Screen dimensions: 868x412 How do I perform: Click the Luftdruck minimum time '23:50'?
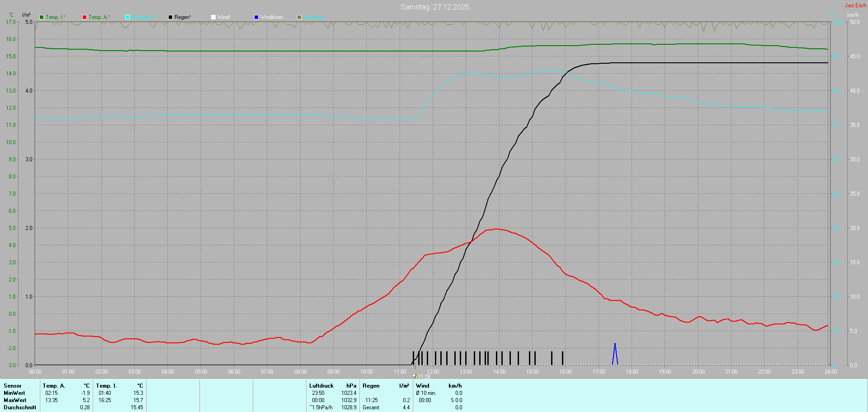point(318,393)
